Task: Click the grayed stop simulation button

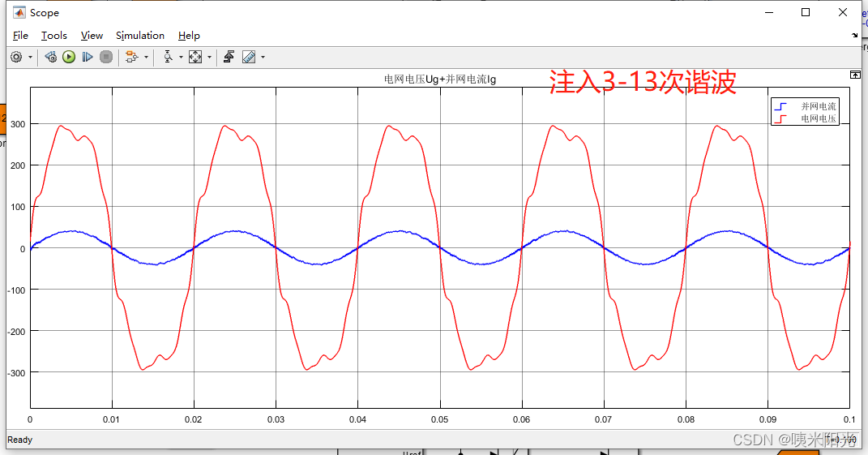Action: (105, 57)
